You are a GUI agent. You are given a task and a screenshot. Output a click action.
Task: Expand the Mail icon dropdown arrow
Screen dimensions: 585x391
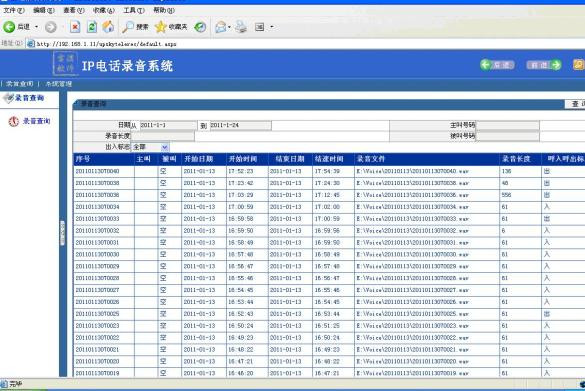[x=229, y=27]
